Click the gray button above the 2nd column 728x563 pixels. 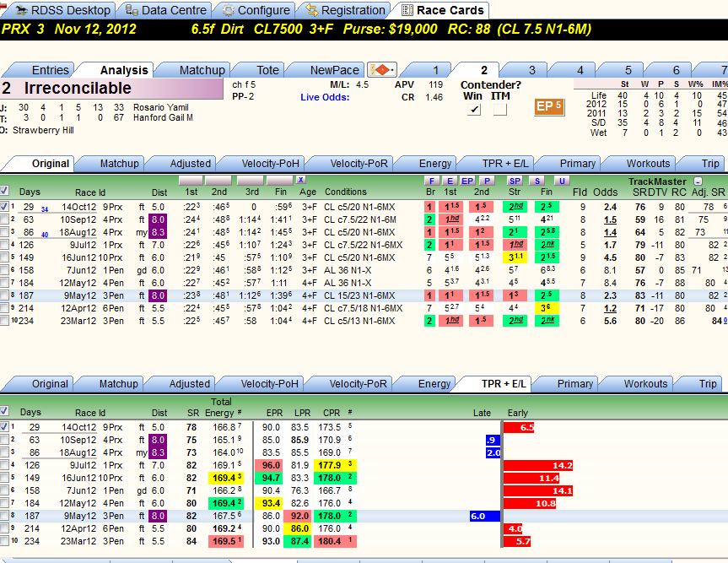(x=218, y=181)
